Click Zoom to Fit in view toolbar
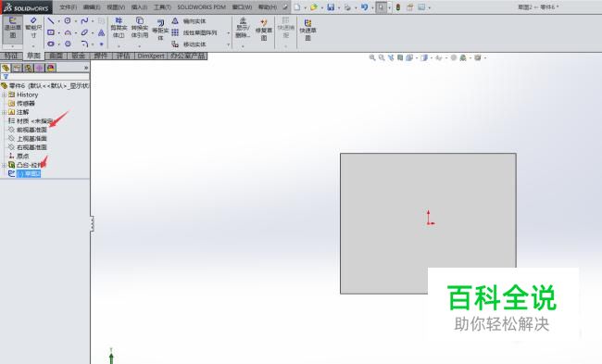 tap(372, 57)
